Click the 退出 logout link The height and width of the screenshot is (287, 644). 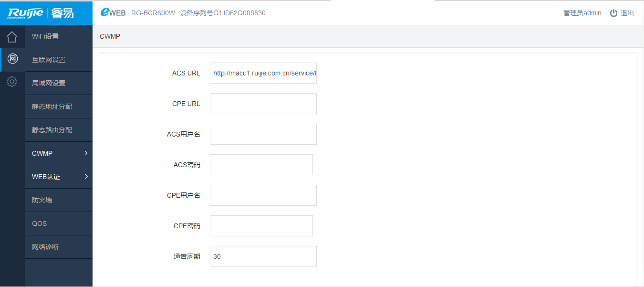click(x=627, y=13)
